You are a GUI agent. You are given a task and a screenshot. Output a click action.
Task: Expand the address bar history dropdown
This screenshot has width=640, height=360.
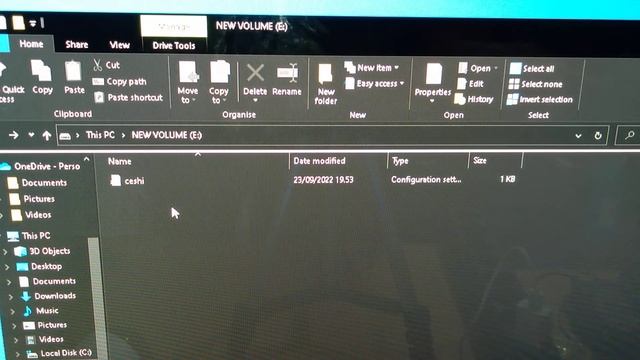click(578, 136)
